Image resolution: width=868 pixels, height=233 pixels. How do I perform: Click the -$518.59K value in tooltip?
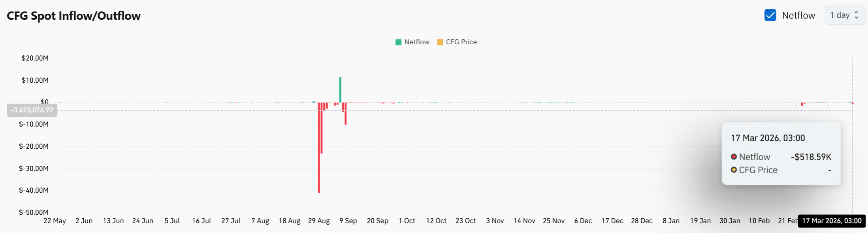tap(811, 157)
